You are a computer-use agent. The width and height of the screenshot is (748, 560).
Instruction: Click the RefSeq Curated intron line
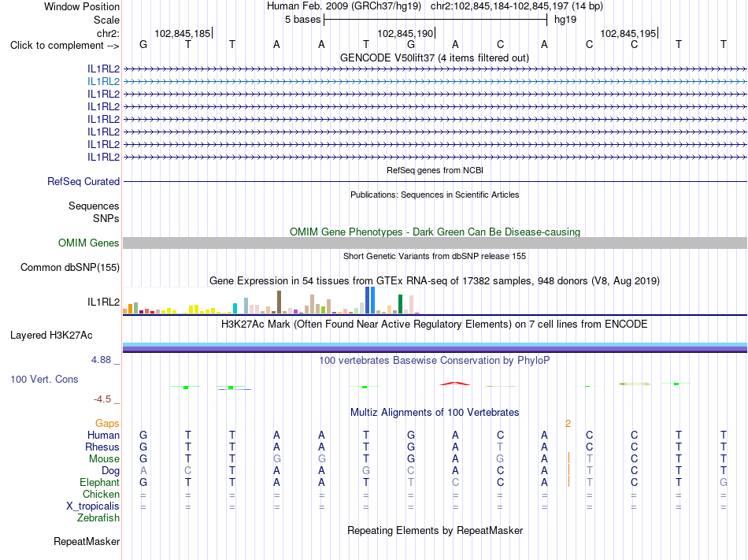click(x=435, y=182)
